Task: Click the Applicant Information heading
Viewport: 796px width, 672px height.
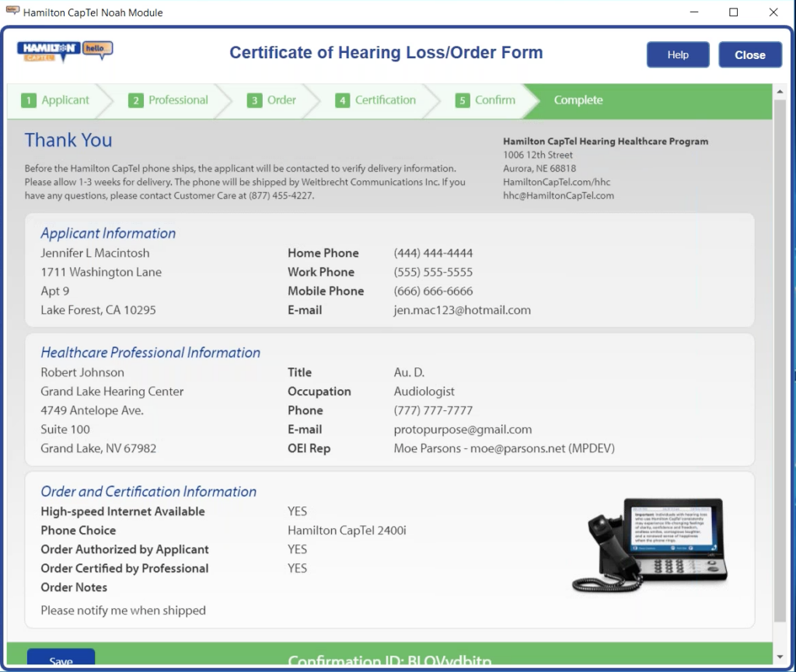Action: pyautogui.click(x=108, y=233)
